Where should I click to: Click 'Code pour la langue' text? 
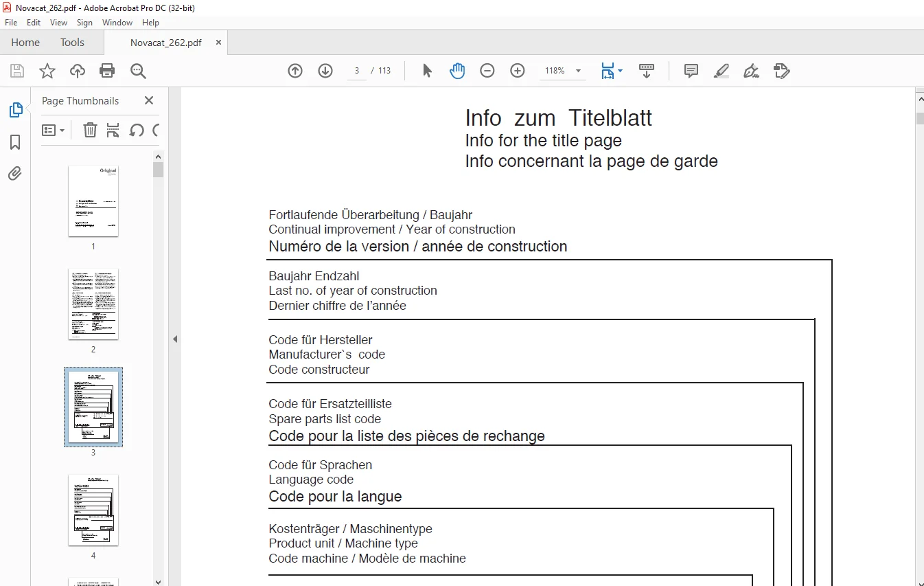[335, 497]
